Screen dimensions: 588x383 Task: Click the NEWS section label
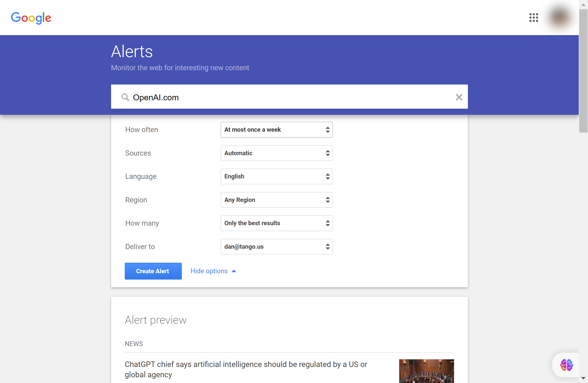[x=134, y=344]
